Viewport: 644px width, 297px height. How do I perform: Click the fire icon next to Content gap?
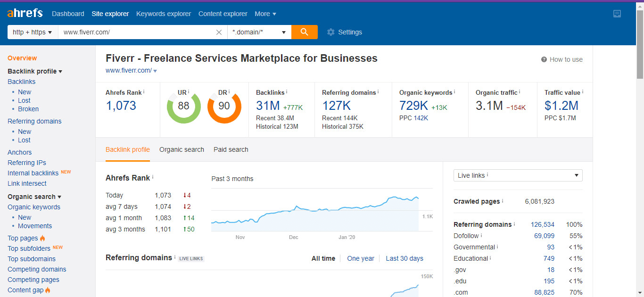click(48, 290)
